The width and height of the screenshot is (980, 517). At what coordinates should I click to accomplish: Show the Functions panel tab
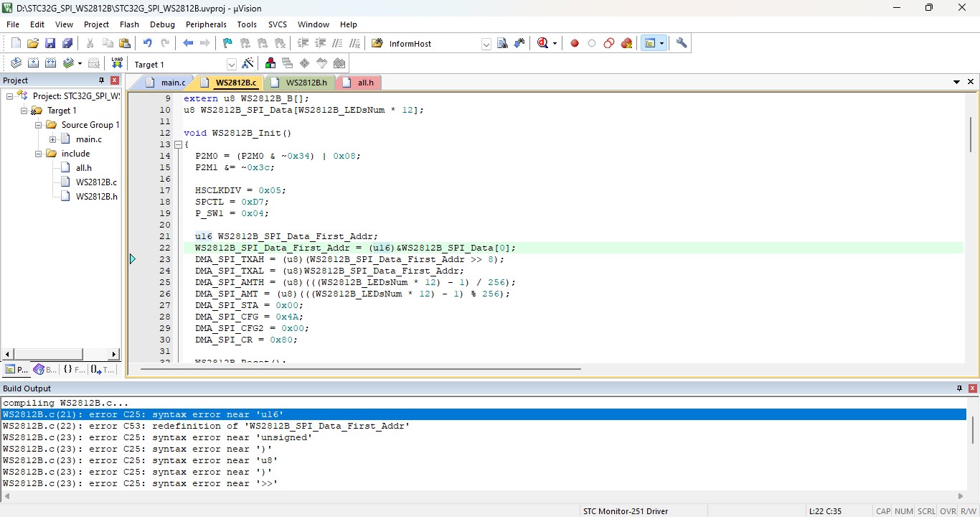[74, 369]
